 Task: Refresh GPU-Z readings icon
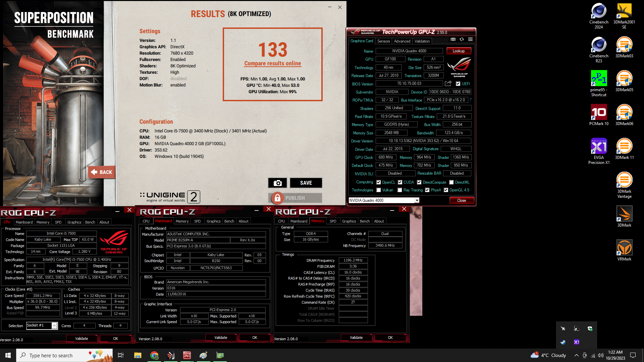(462, 40)
